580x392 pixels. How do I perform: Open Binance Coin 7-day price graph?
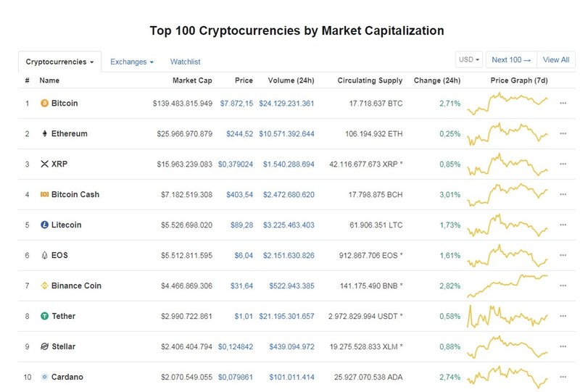tap(507, 286)
